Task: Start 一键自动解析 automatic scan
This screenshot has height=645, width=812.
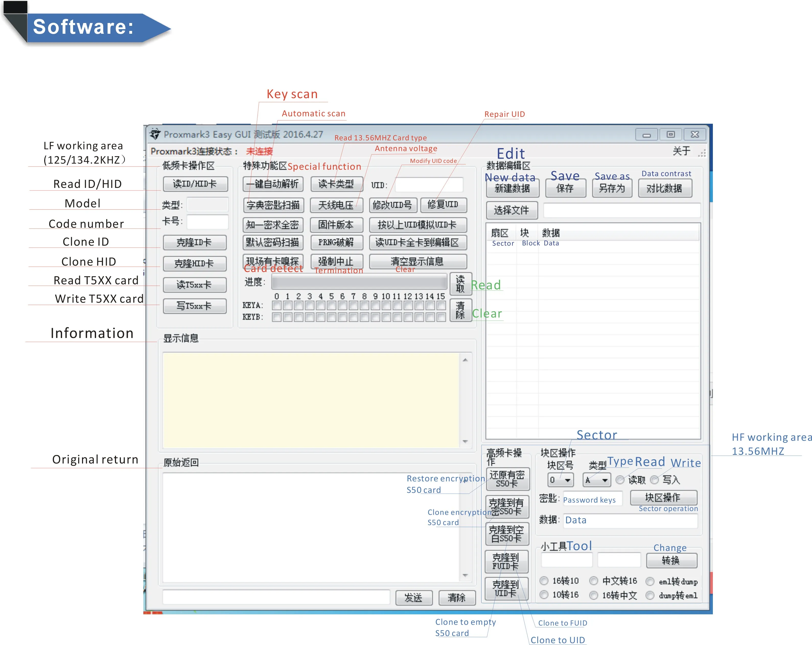Action: 273,184
